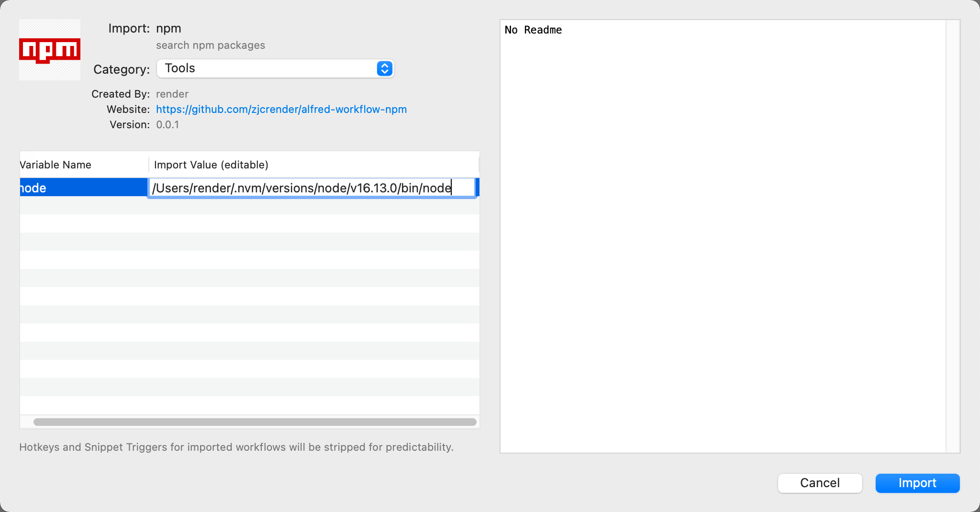980x512 pixels.
Task: Click the Hotkeys and Snippet Triggers notice text
Action: pyautogui.click(x=236, y=447)
